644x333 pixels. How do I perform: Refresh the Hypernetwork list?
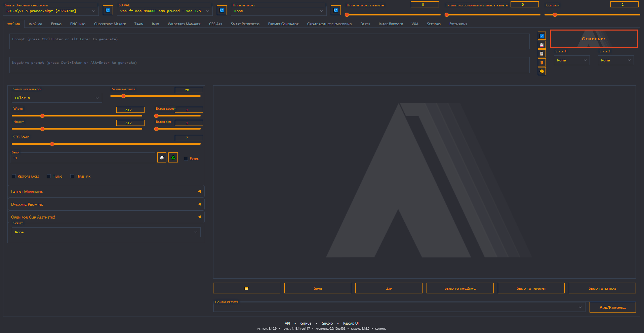(336, 10)
